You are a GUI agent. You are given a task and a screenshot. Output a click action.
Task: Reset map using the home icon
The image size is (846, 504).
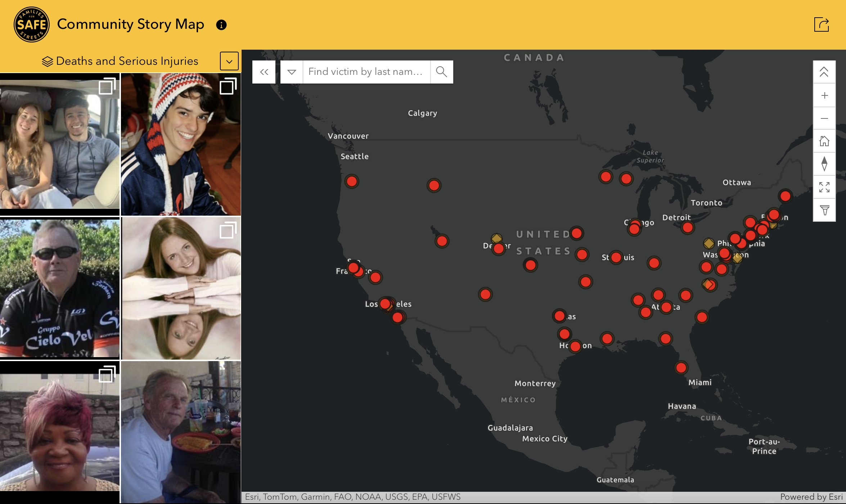(824, 141)
